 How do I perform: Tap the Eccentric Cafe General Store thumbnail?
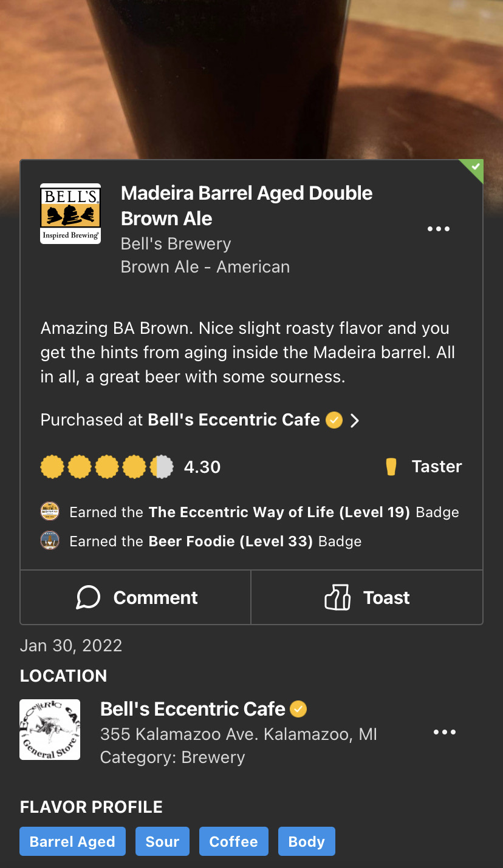(x=50, y=730)
